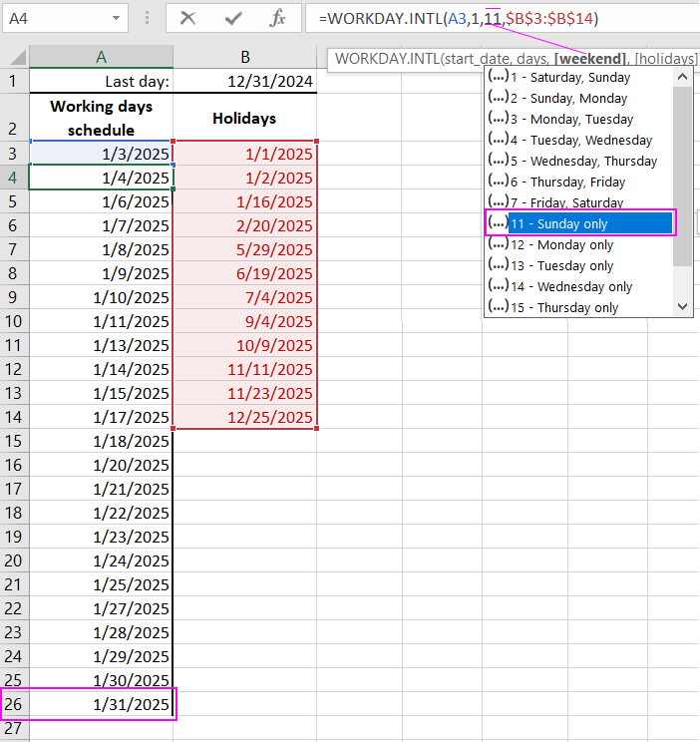
Task: Confirm the formula with the checkmark icon
Action: coord(233,19)
